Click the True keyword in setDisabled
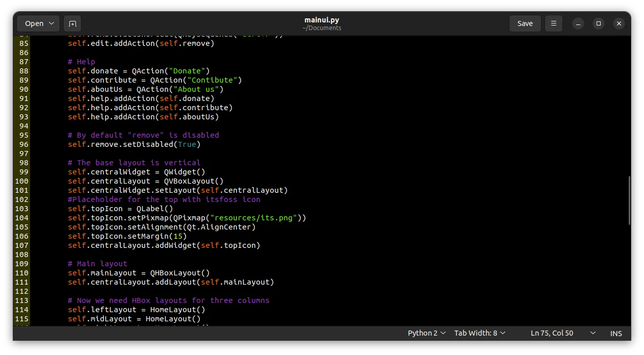 point(187,144)
